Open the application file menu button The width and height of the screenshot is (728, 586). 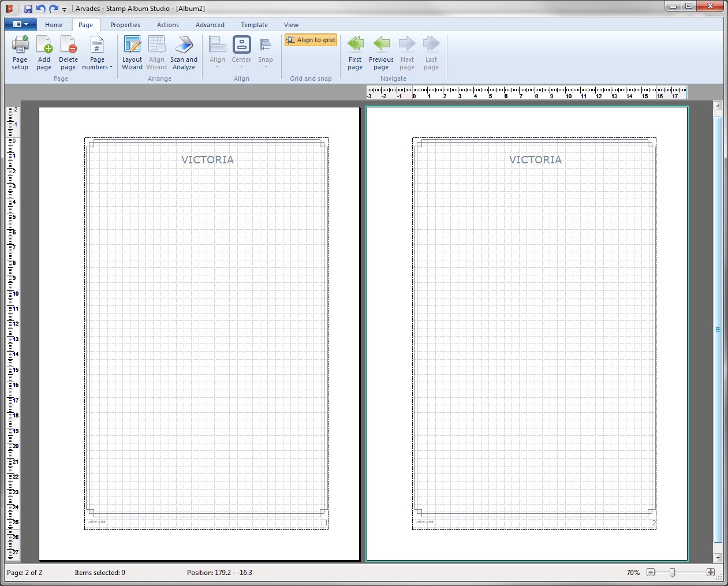click(20, 24)
